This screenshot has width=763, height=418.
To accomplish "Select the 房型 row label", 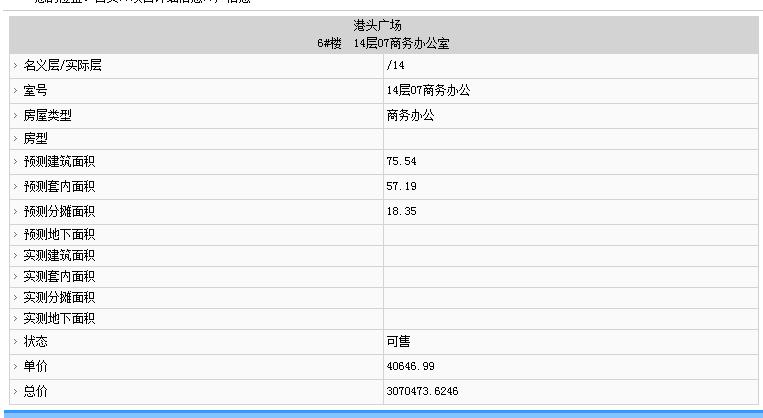I will (x=36, y=139).
